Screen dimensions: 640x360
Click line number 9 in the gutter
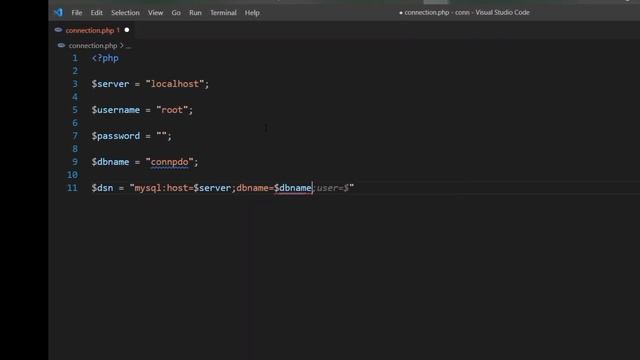[75, 162]
